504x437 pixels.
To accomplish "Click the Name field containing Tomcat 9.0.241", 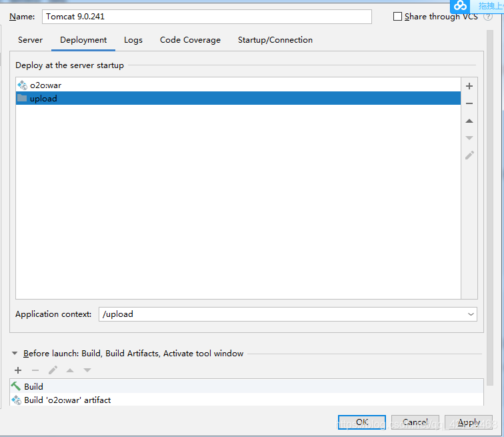I will [207, 17].
